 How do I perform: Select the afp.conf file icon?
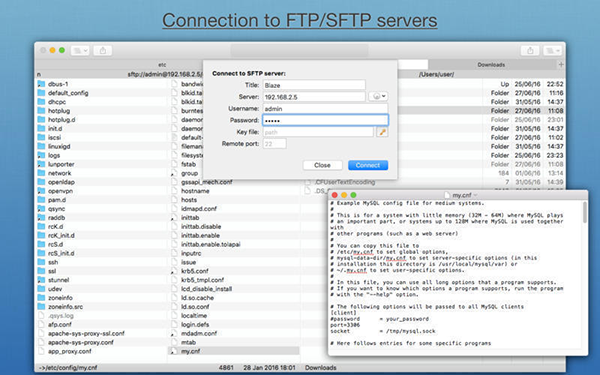[x=41, y=324]
